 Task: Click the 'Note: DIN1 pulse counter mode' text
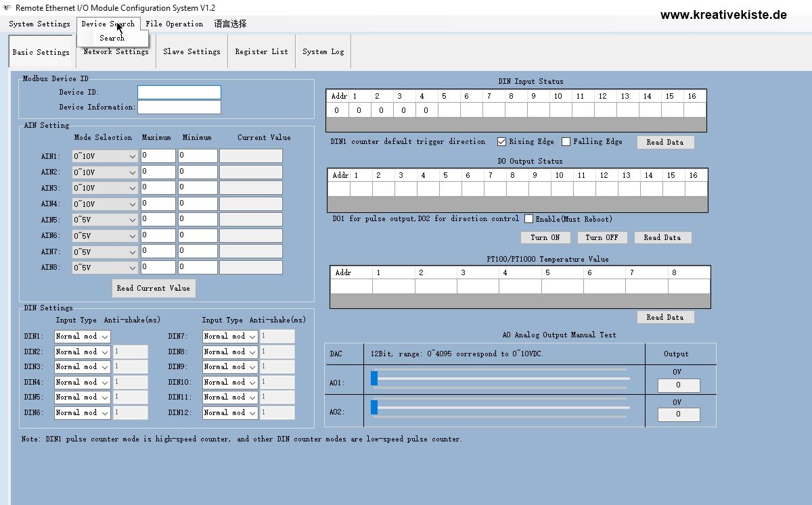pos(242,439)
